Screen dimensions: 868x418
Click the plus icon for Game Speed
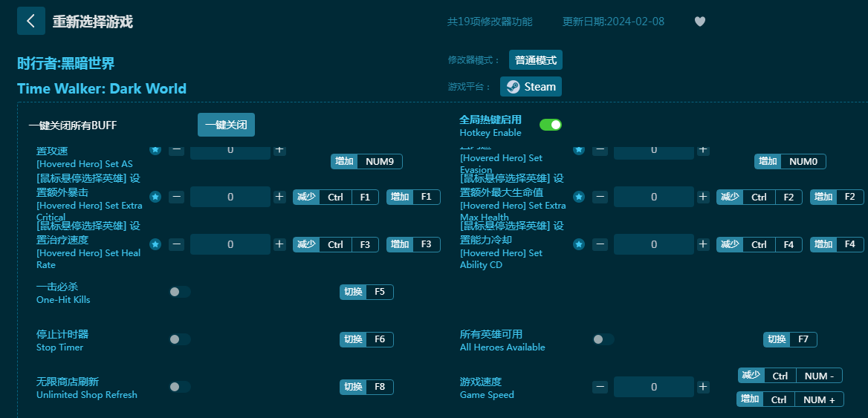[703, 387]
